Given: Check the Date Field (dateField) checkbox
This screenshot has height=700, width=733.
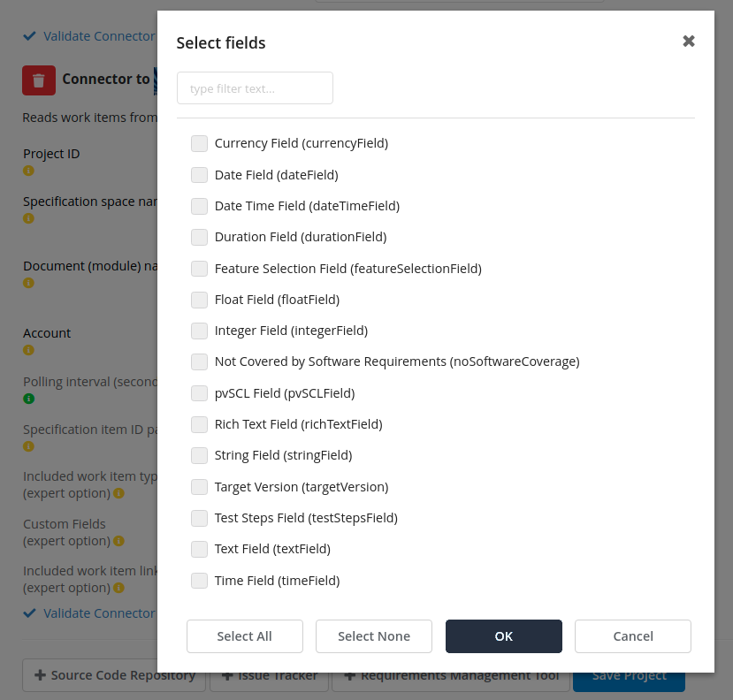Looking at the screenshot, I should (199, 175).
